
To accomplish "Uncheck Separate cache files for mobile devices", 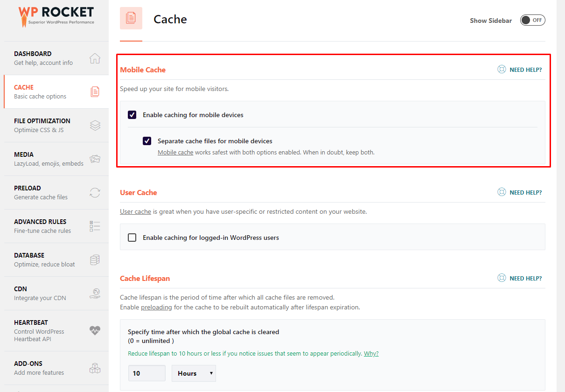I will 147,141.
